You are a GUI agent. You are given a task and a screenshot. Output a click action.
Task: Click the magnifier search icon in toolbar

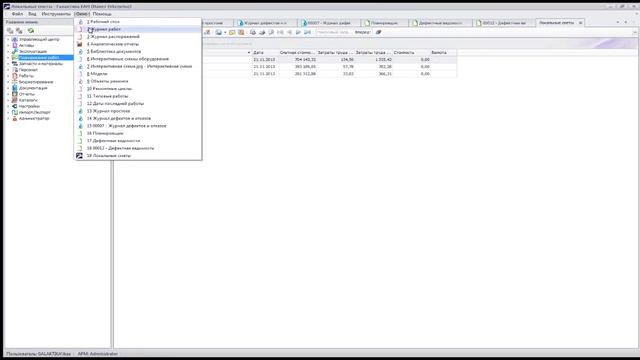tap(271, 32)
